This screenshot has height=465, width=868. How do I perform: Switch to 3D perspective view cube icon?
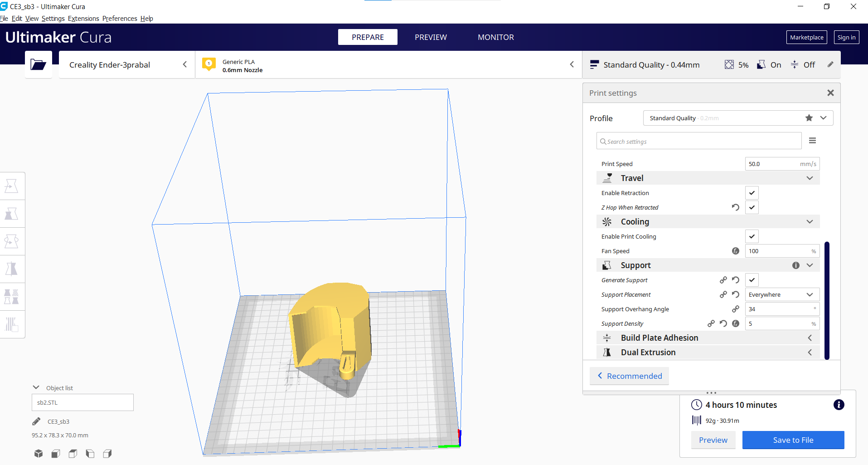(x=39, y=453)
